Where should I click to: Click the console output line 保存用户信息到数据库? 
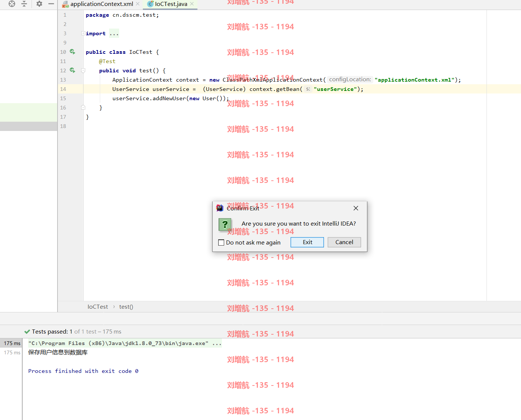coord(58,352)
